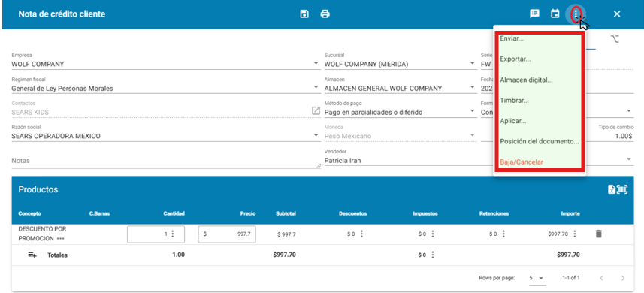Click the Retenciones column header
This screenshot has height=293, width=644.
pos(494,213)
